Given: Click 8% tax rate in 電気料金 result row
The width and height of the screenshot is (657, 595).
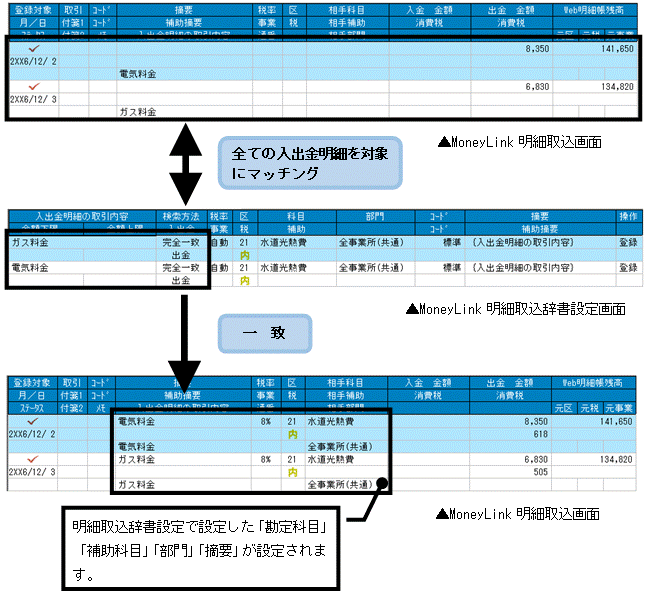Looking at the screenshot, I should pos(266,421).
